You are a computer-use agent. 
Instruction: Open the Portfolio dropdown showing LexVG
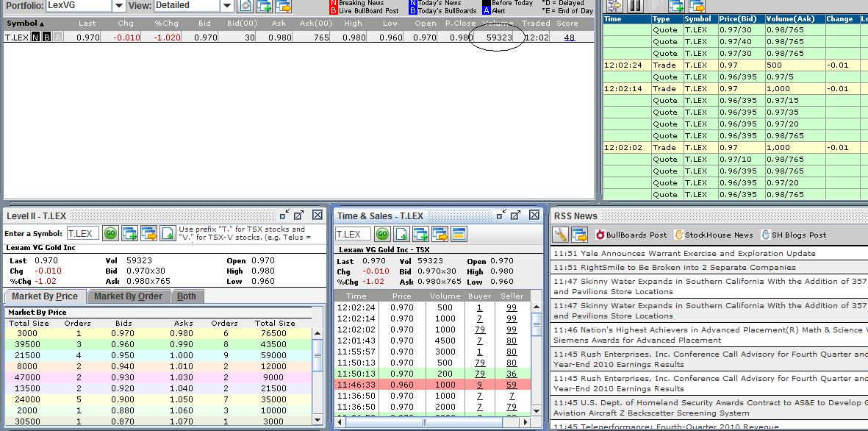pyautogui.click(x=119, y=6)
